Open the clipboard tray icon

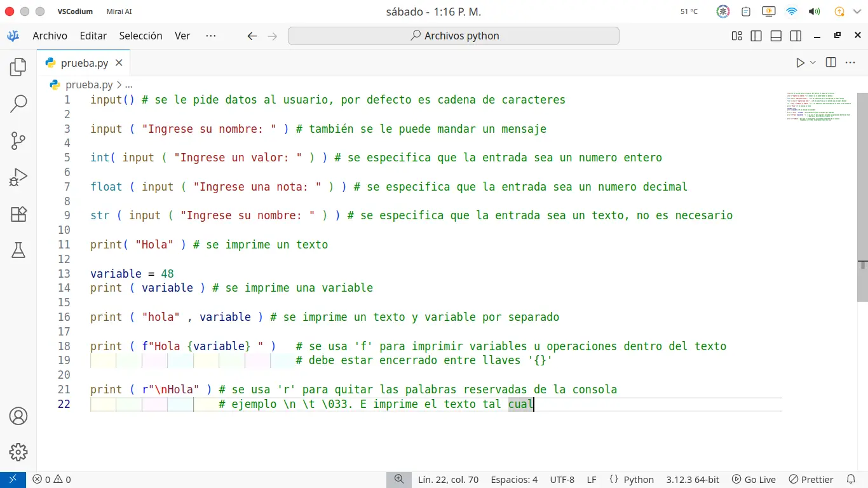[x=746, y=11]
